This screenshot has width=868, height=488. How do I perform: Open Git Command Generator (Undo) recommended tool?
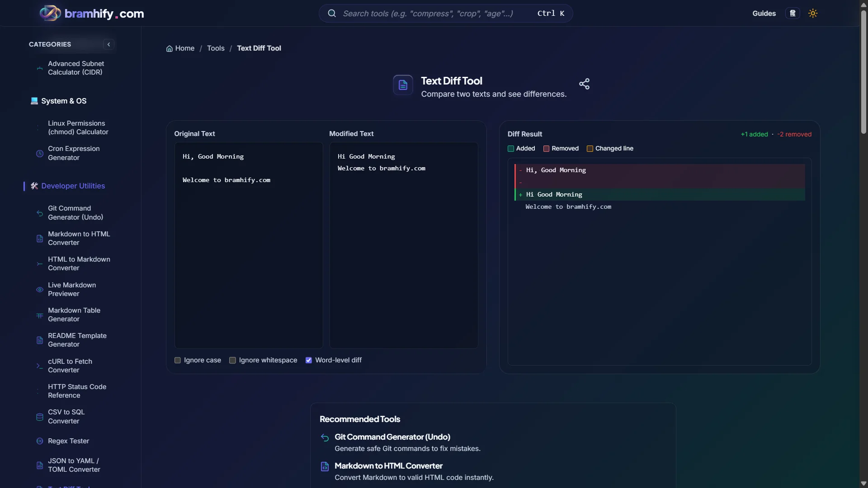pos(392,437)
